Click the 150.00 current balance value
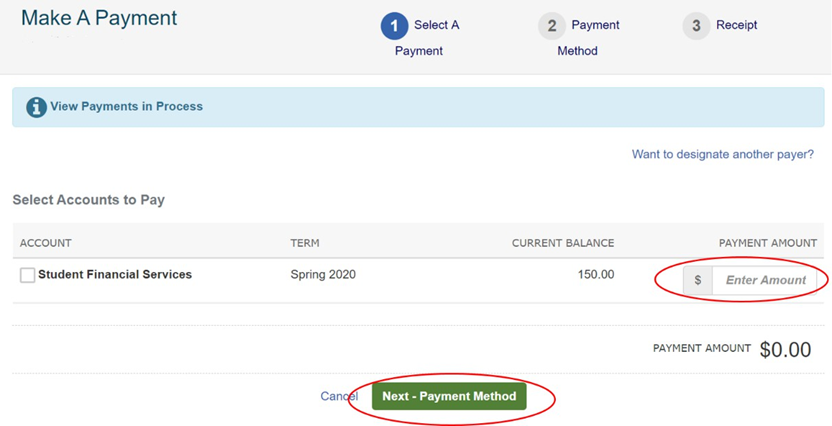The height and width of the screenshot is (426, 832). pos(596,274)
